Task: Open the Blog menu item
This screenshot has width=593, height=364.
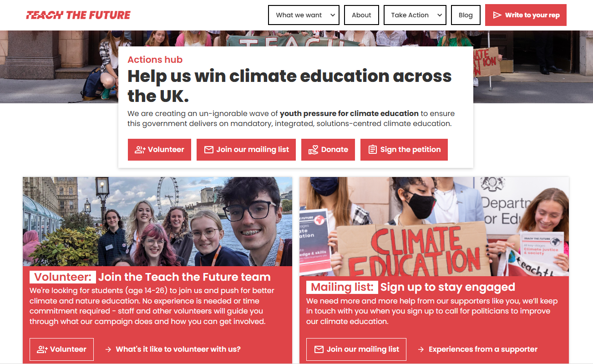Action: pyautogui.click(x=466, y=15)
